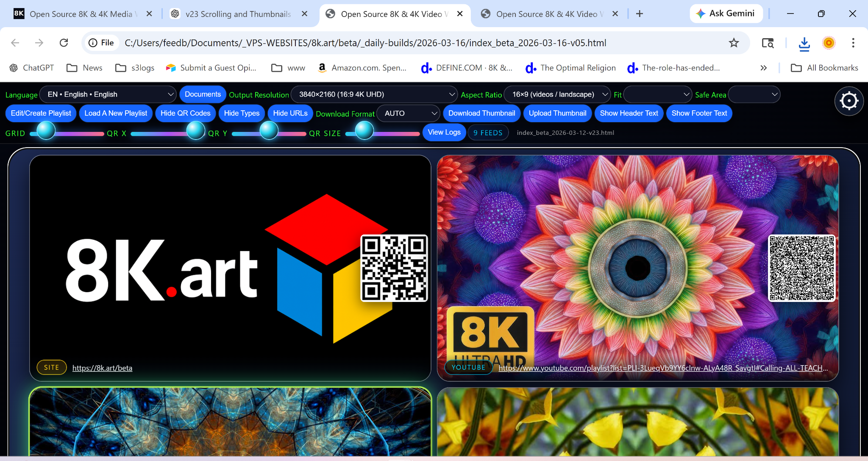Open the News bookmark folder
868x461 pixels.
[x=85, y=68]
